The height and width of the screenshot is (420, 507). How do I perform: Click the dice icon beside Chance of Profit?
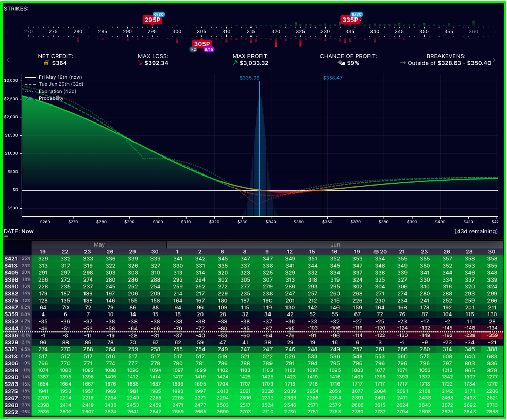click(x=341, y=63)
